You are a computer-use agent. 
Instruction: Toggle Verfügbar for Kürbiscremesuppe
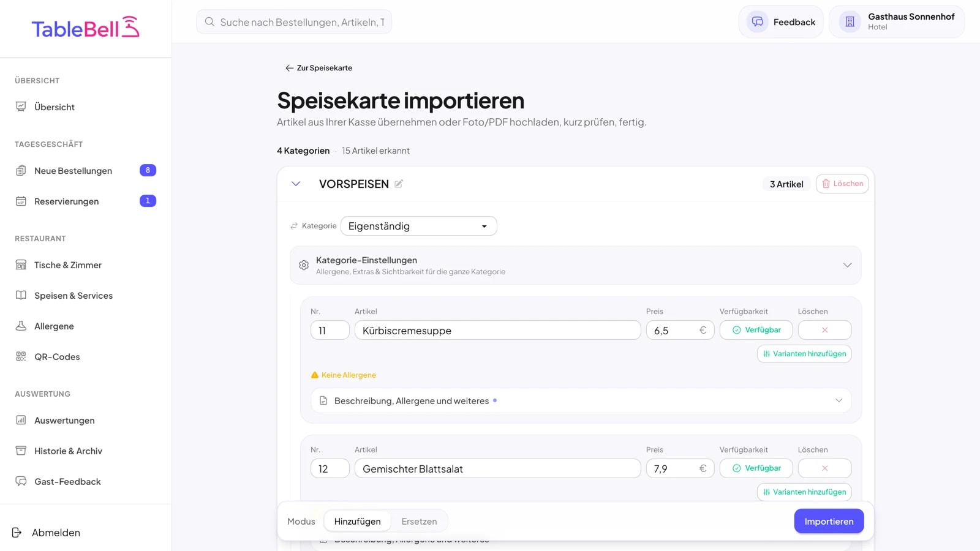[756, 330]
